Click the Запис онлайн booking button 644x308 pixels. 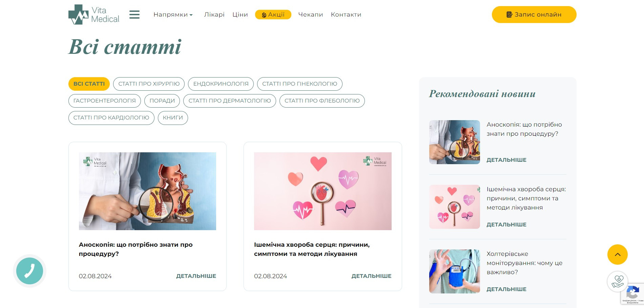(534, 15)
